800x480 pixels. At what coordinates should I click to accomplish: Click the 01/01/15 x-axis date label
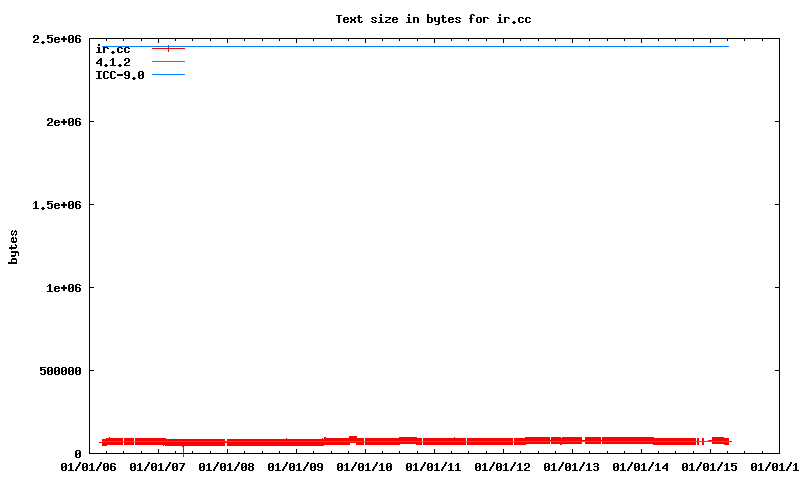[710, 466]
